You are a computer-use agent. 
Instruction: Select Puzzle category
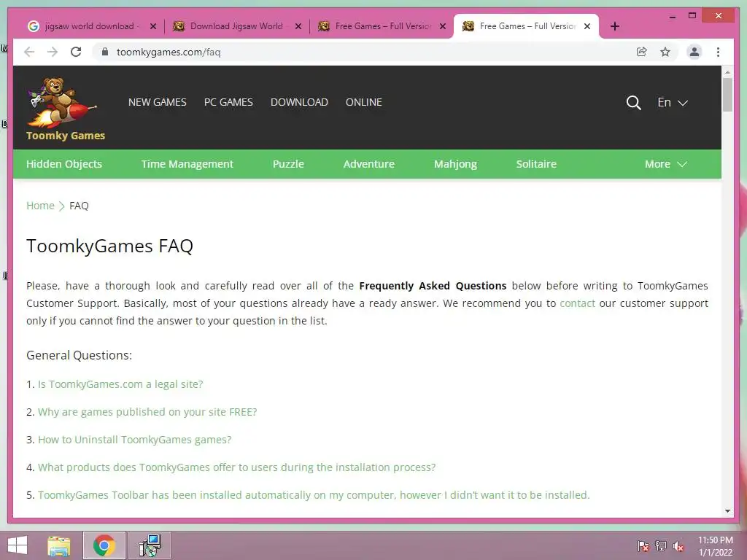pos(288,164)
